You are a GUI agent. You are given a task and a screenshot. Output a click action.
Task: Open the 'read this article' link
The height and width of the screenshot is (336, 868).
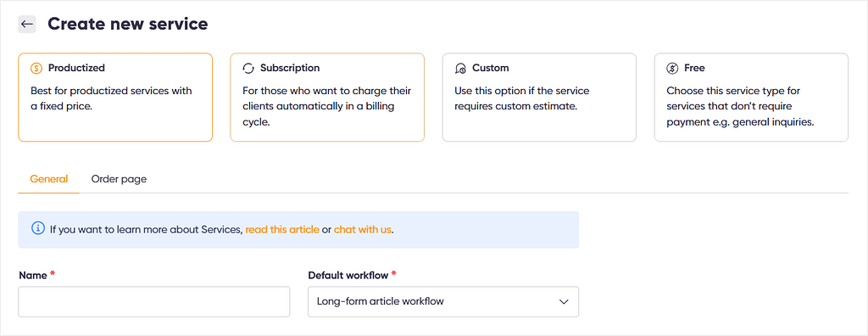pyautogui.click(x=282, y=229)
